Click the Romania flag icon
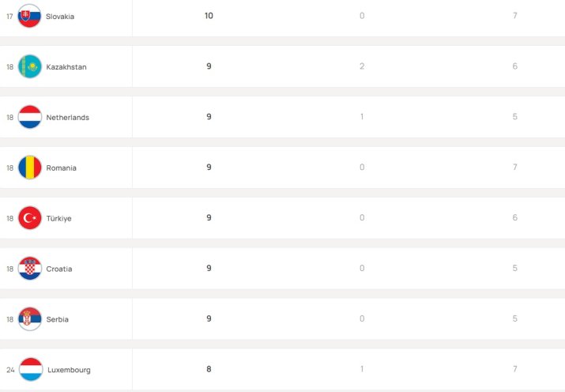 click(30, 168)
